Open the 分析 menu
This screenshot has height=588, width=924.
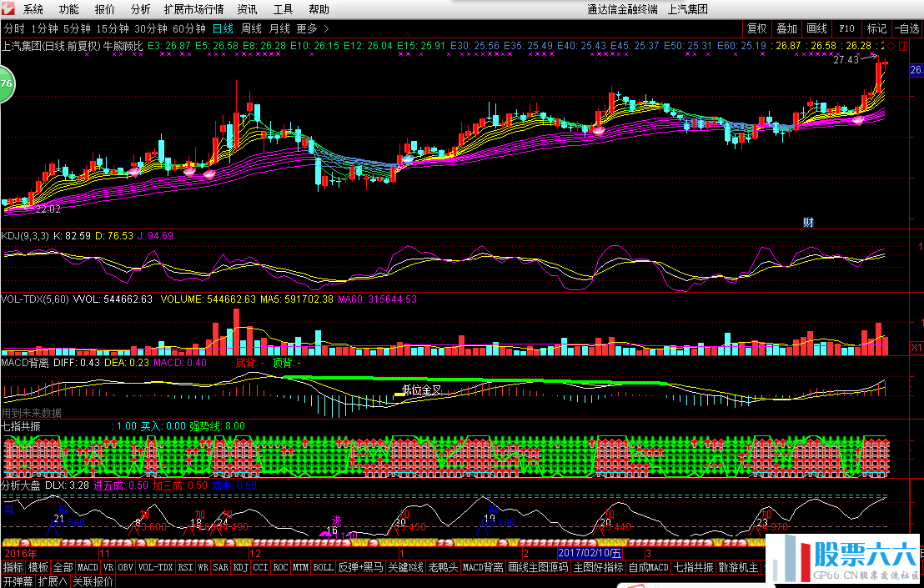140,9
